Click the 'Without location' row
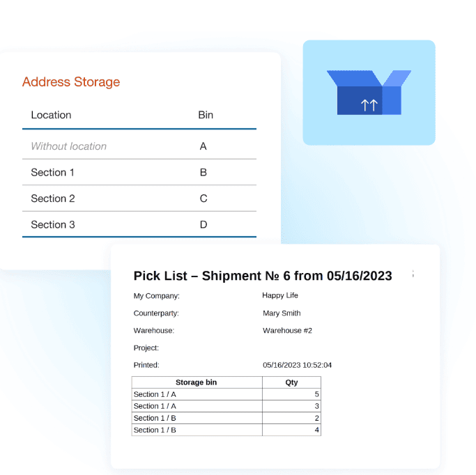 (x=139, y=146)
